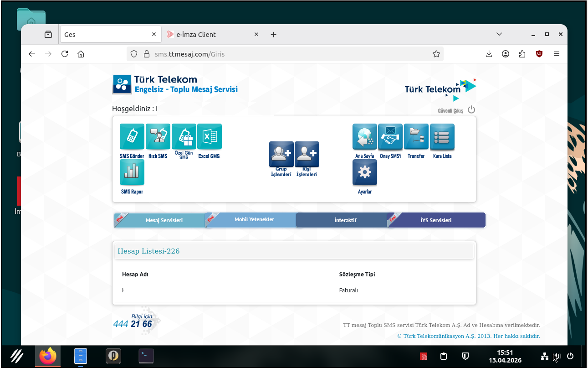The width and height of the screenshot is (588, 368).
Task: Open the terminal from the taskbar
Action: pos(146,356)
